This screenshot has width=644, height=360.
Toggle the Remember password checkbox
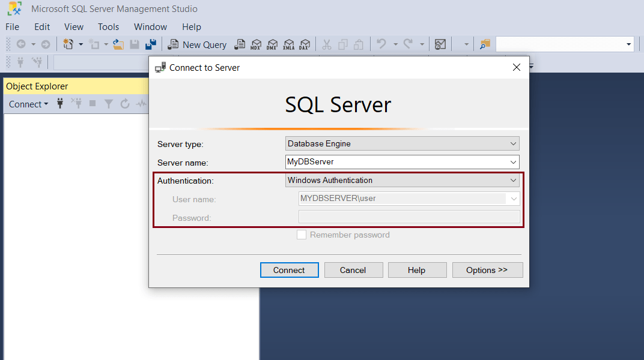click(302, 235)
